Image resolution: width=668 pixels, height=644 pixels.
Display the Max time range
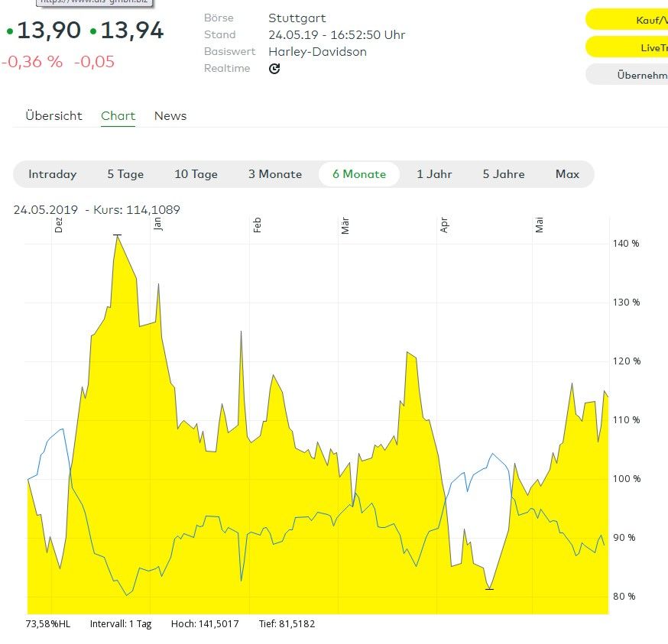(x=567, y=174)
